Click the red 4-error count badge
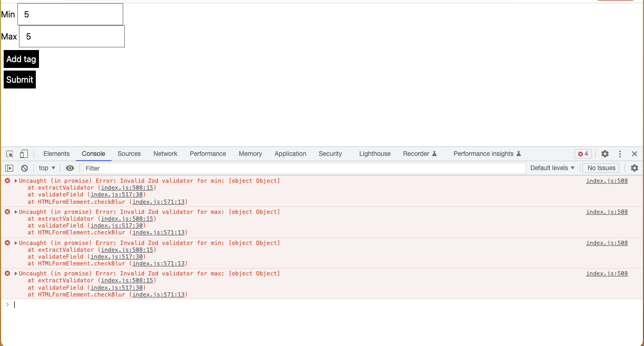Viewport: 644px width, 346px height. [x=583, y=153]
